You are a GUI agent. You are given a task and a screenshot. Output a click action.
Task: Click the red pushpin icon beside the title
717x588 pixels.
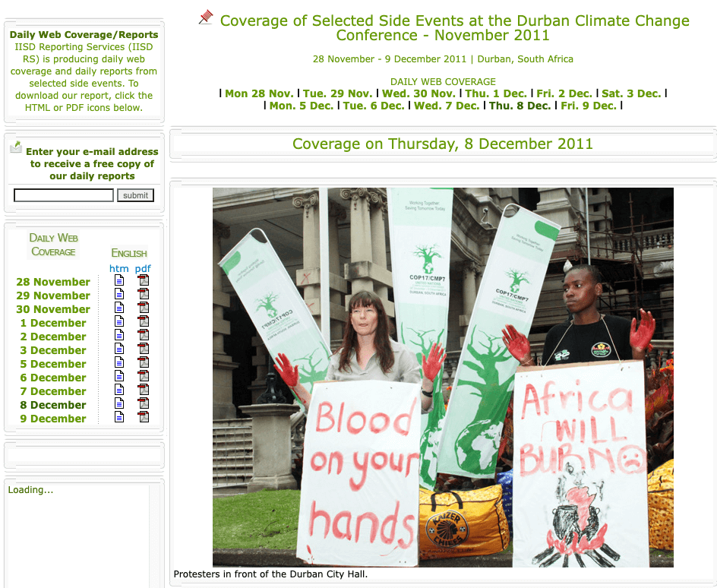206,17
